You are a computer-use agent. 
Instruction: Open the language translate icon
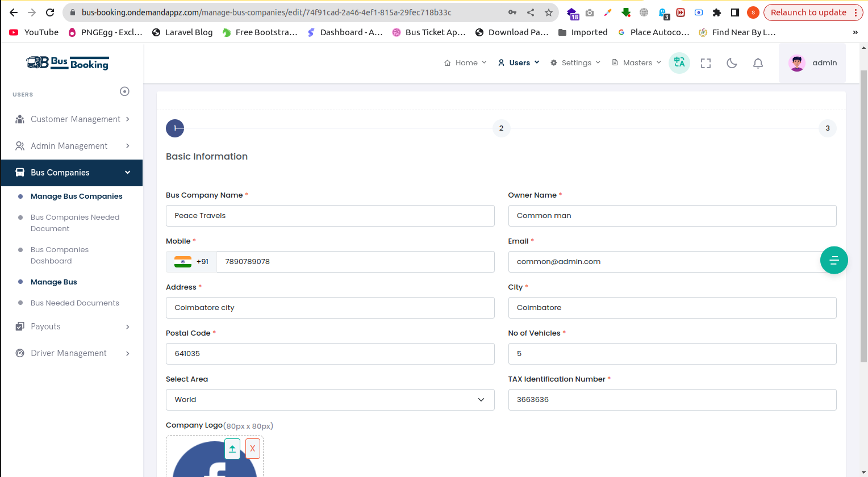[x=679, y=63]
